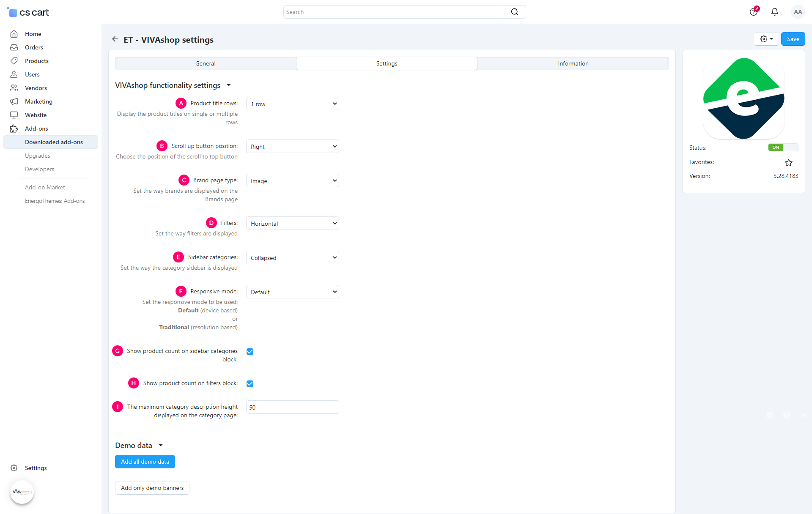Image resolution: width=812 pixels, height=514 pixels.
Task: Uncheck Show product count on sidebar categories
Action: coord(250,352)
